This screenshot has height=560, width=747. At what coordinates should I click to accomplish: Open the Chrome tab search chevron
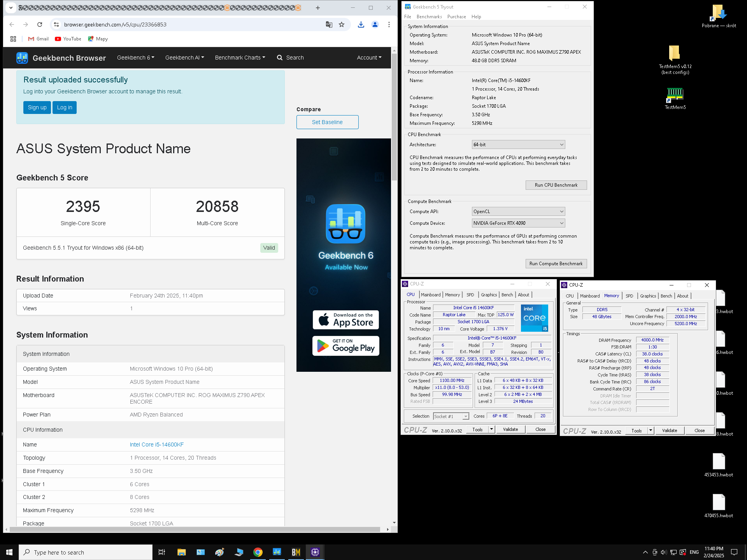coord(11,7)
